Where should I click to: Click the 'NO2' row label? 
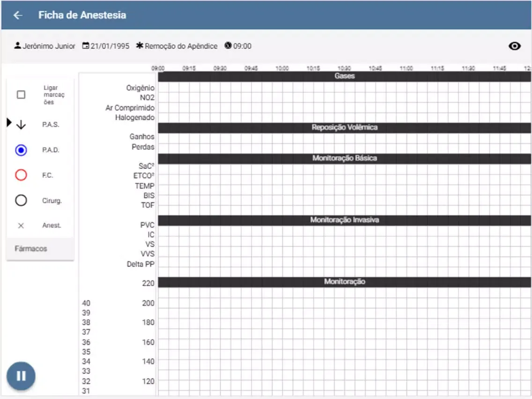[x=147, y=98]
